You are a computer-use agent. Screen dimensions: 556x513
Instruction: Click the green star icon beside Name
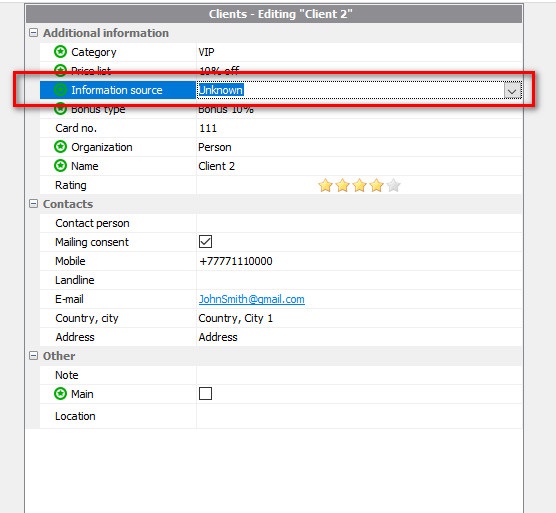tap(60, 166)
